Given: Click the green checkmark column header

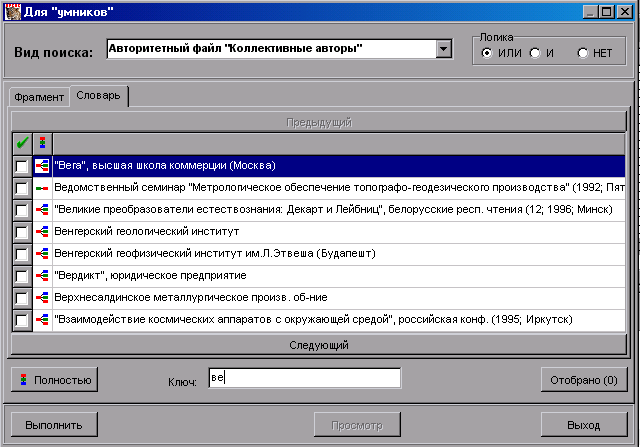Looking at the screenshot, I should click(x=22, y=143).
